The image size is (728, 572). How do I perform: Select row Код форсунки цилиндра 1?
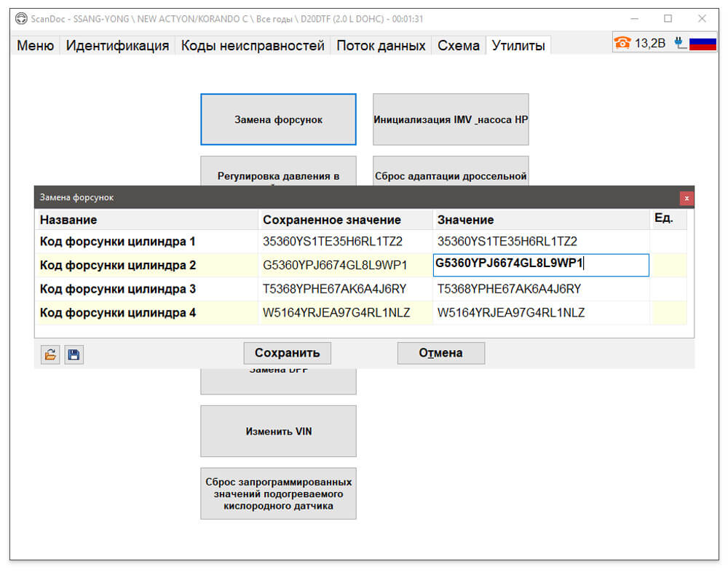coord(361,242)
